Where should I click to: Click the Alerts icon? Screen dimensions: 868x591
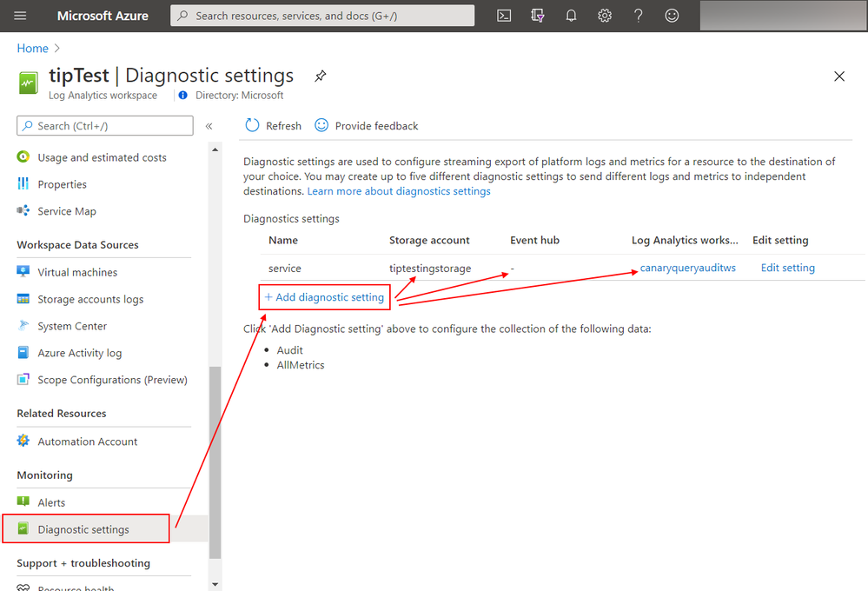point(23,501)
